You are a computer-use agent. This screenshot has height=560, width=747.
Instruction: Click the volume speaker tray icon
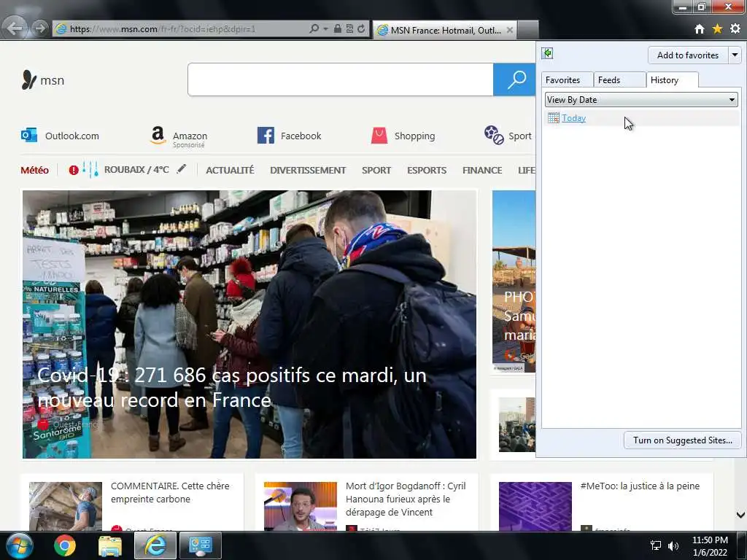click(673, 545)
